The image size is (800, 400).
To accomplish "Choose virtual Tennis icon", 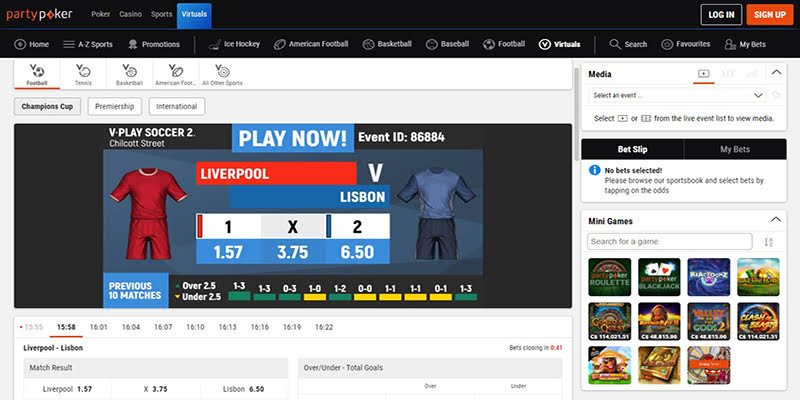I will point(83,71).
